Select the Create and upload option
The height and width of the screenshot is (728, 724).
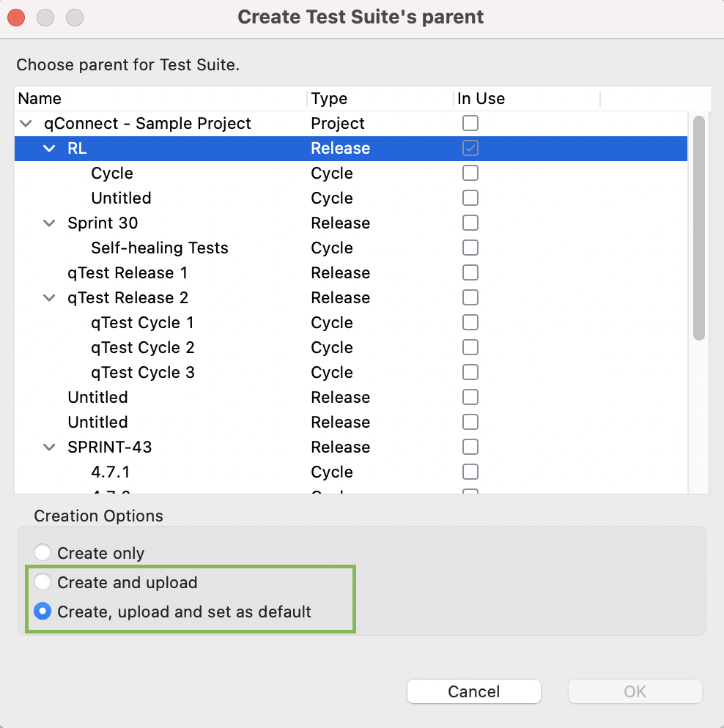(x=43, y=582)
